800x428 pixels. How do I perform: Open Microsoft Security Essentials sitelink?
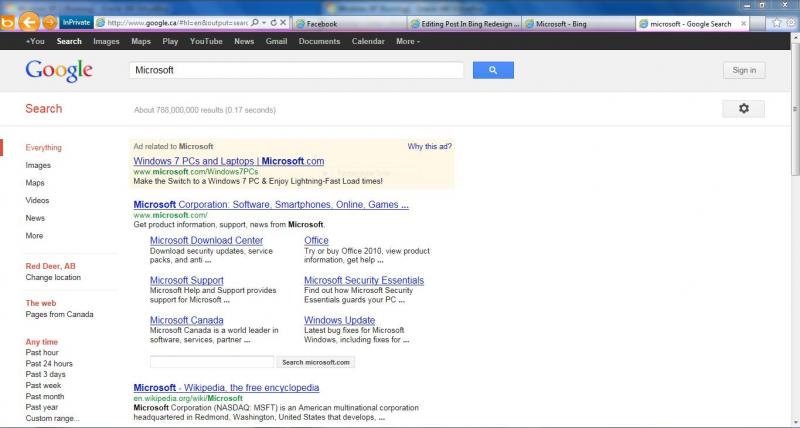pyautogui.click(x=364, y=280)
